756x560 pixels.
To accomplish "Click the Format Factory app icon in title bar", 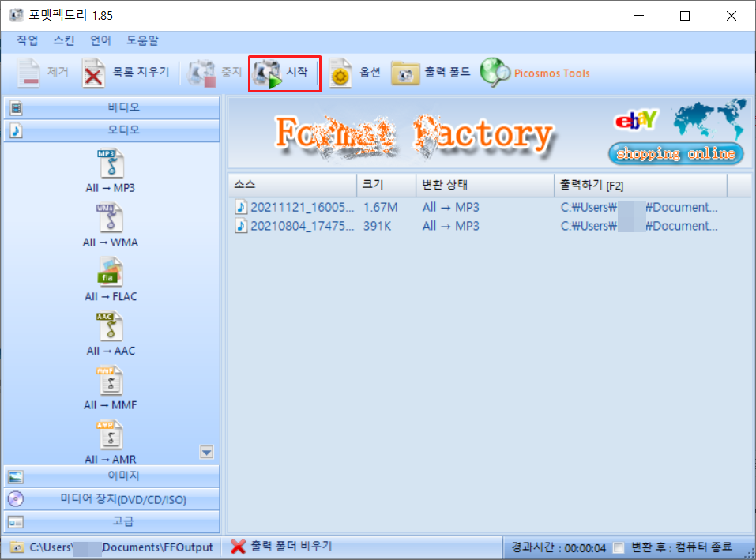I will [16, 15].
